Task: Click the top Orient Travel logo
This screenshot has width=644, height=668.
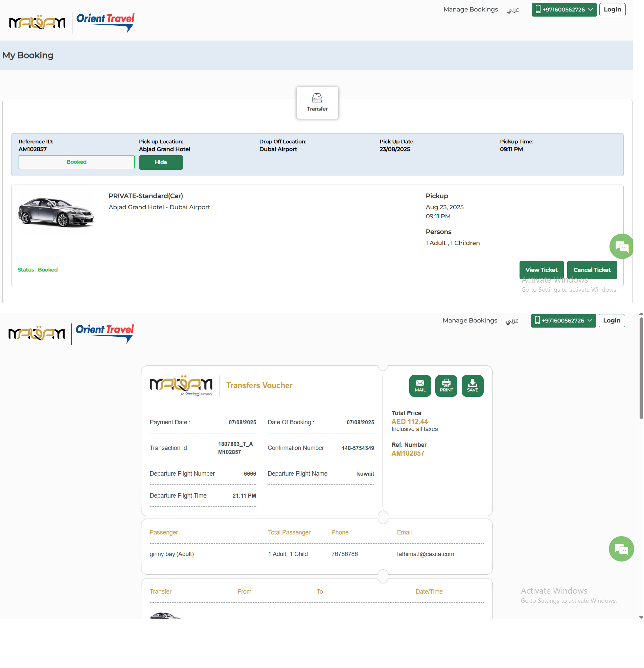Action: click(x=105, y=23)
